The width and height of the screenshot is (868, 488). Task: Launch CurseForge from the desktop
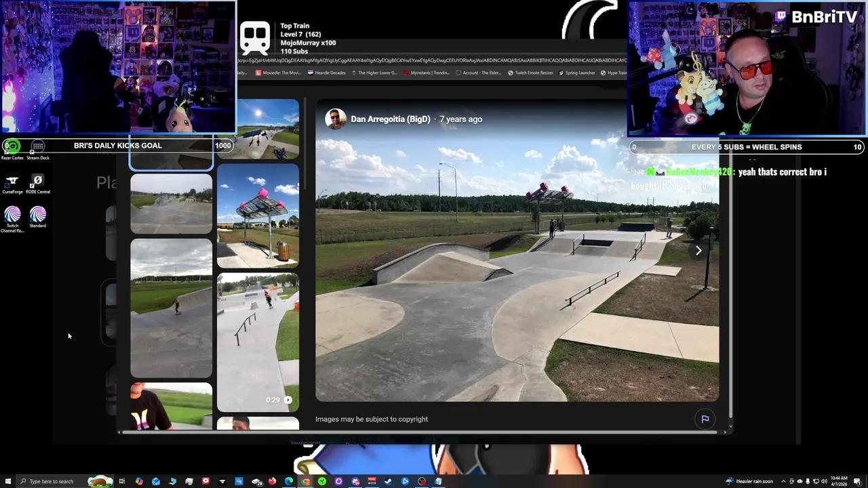coord(12,184)
